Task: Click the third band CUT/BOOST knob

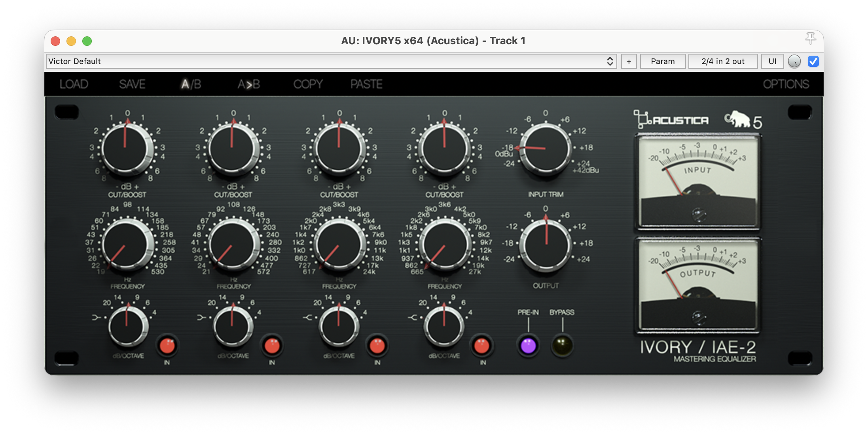Action: click(339, 149)
